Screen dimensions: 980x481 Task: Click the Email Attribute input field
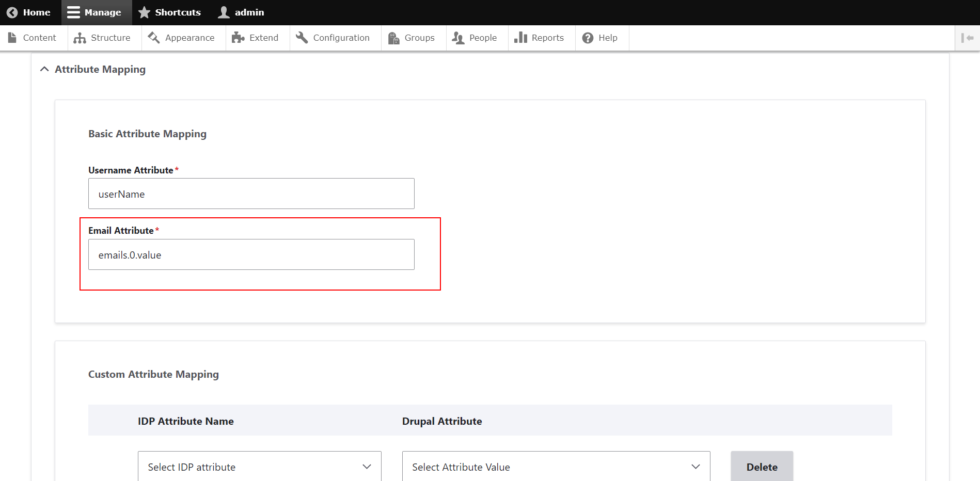point(251,255)
